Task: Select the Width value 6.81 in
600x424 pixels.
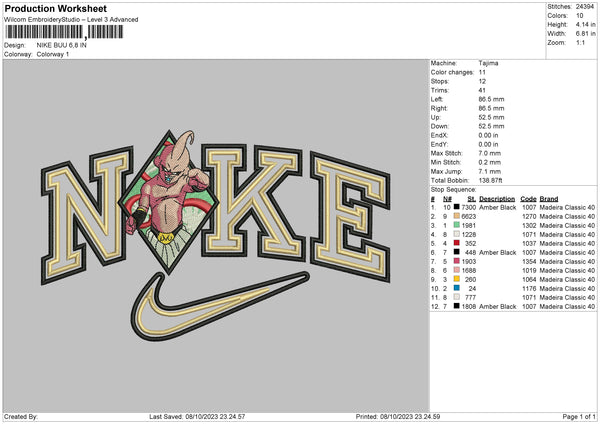Action: (x=585, y=34)
